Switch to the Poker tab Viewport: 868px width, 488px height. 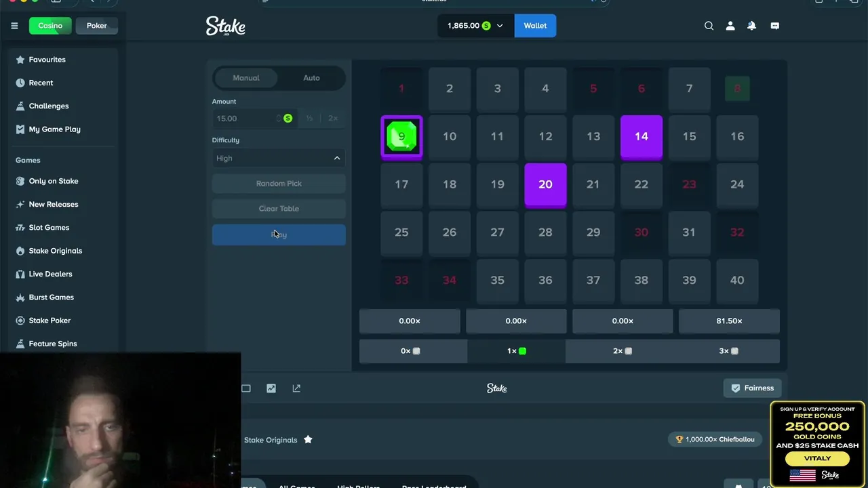[x=96, y=26]
